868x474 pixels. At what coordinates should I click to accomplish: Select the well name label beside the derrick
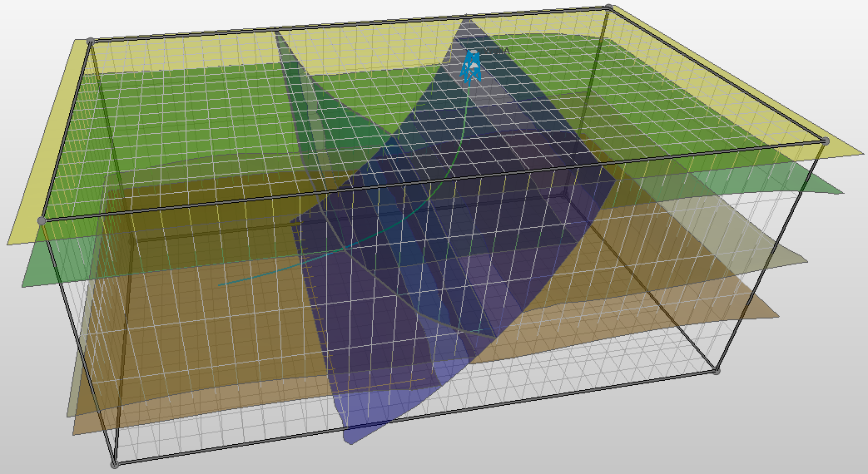[499, 52]
